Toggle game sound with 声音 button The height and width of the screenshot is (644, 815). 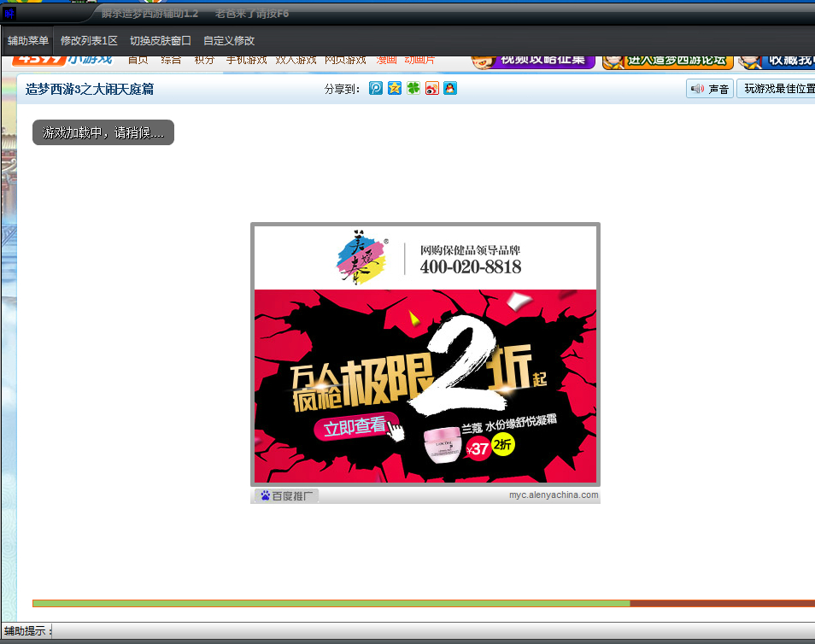[x=709, y=89]
